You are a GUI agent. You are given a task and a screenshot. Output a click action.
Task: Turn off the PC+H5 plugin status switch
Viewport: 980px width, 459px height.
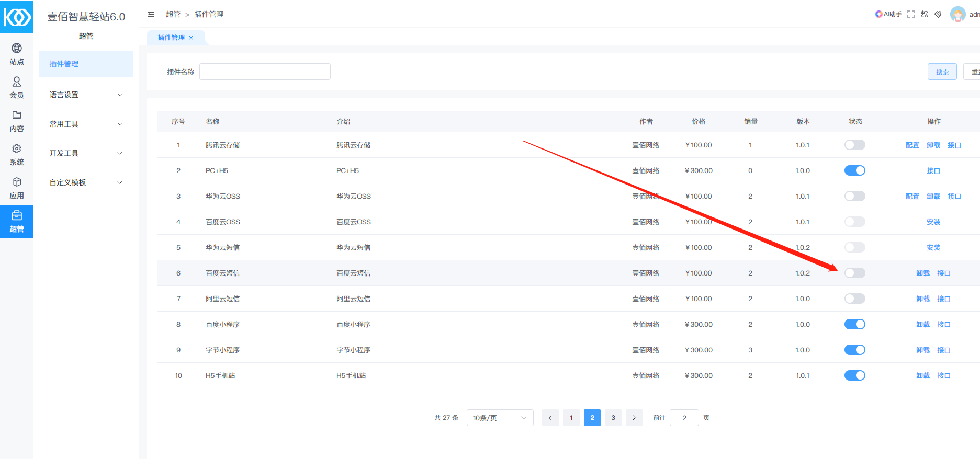click(854, 170)
